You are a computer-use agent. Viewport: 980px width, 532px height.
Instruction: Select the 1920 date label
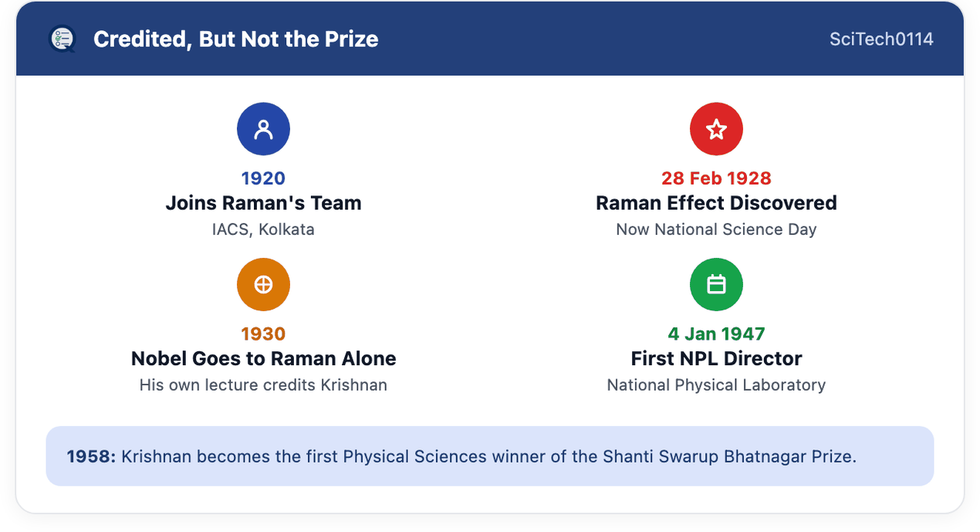[263, 178]
